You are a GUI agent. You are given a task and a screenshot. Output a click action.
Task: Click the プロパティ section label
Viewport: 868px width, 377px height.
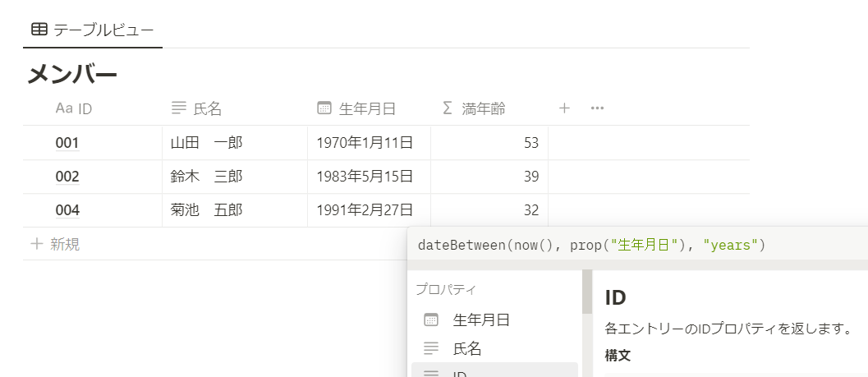[446, 289]
